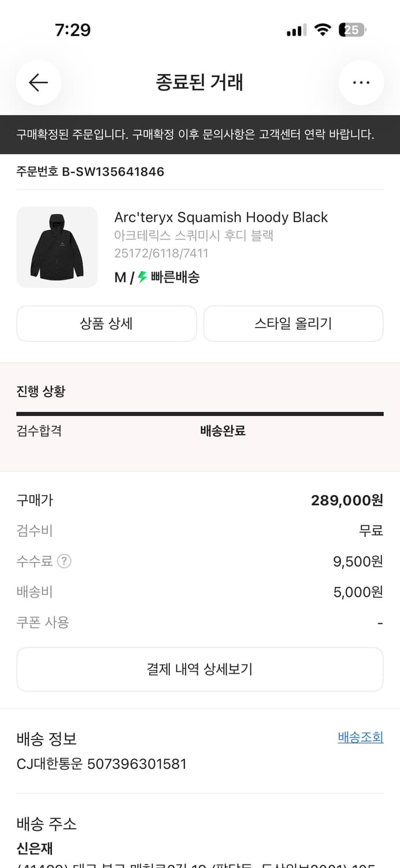The image size is (400, 868).
Task: Open 상품 상세 product details
Action: click(x=106, y=323)
